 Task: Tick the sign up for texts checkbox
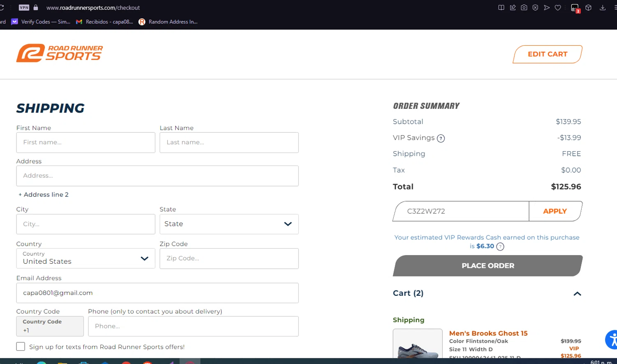(21, 346)
